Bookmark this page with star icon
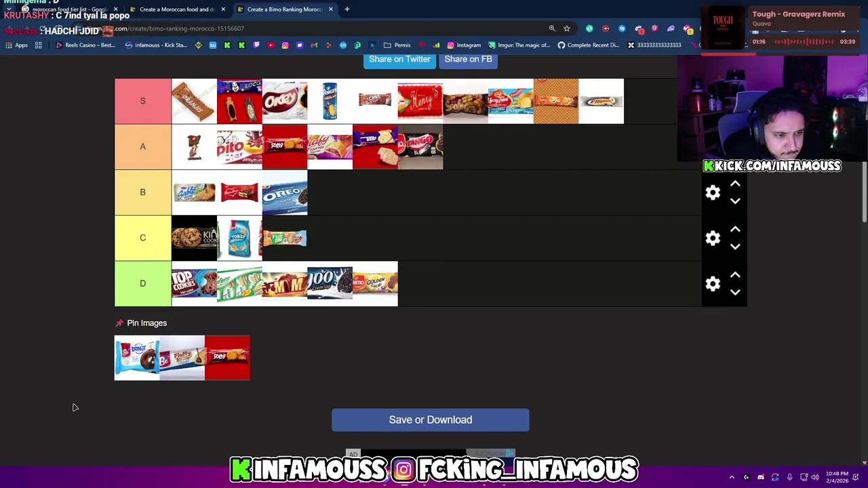This screenshot has width=868, height=488. pyautogui.click(x=567, y=28)
